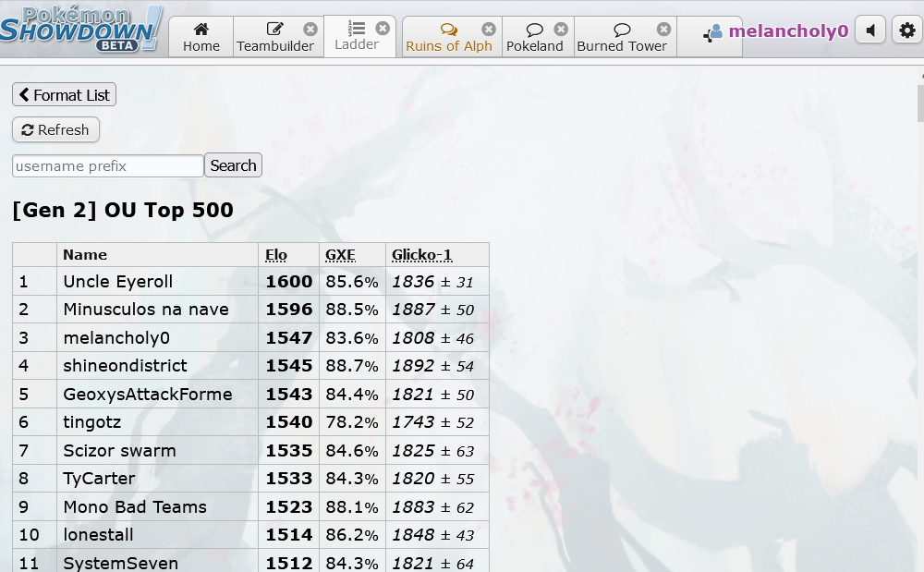Viewport: 924px width, 572px height.
Task: Close the Ladder tab
Action: (383, 29)
